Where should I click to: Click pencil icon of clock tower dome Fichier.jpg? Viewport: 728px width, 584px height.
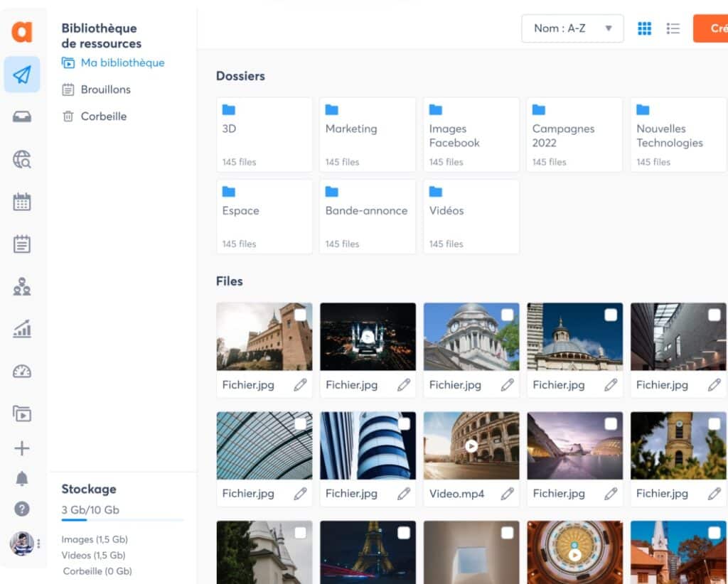pyautogui.click(x=508, y=384)
